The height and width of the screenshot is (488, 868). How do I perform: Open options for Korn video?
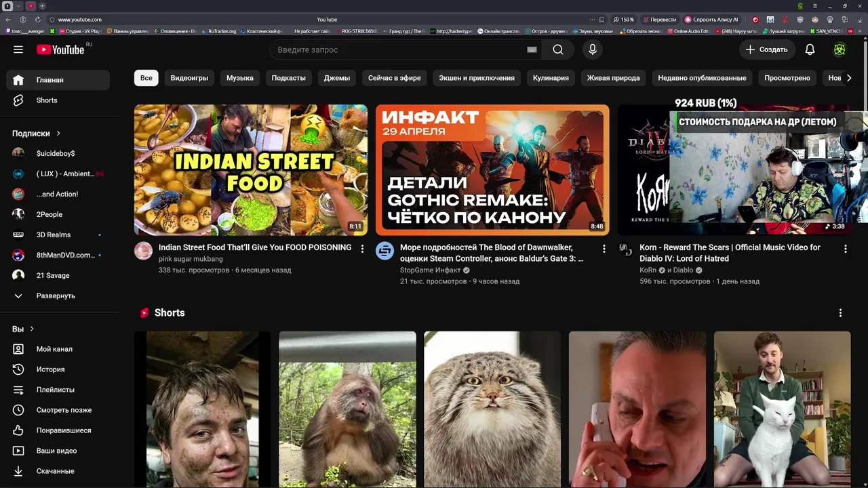[x=845, y=249]
